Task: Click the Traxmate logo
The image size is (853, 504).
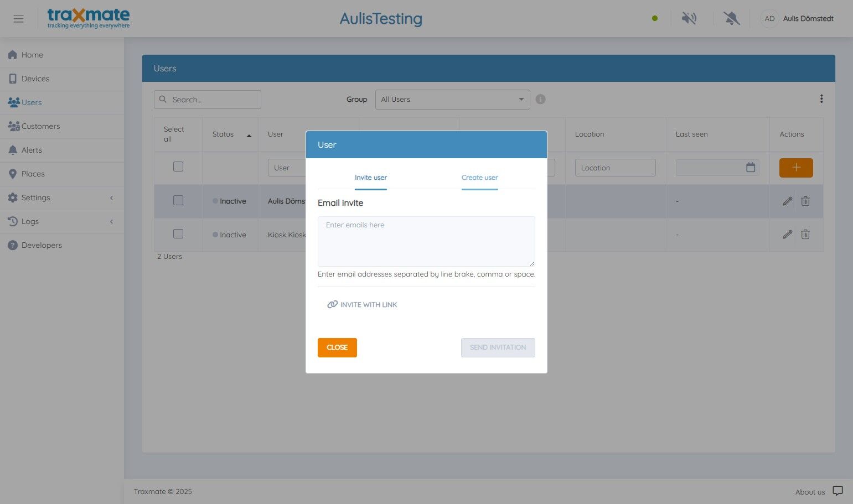Action: [x=89, y=18]
